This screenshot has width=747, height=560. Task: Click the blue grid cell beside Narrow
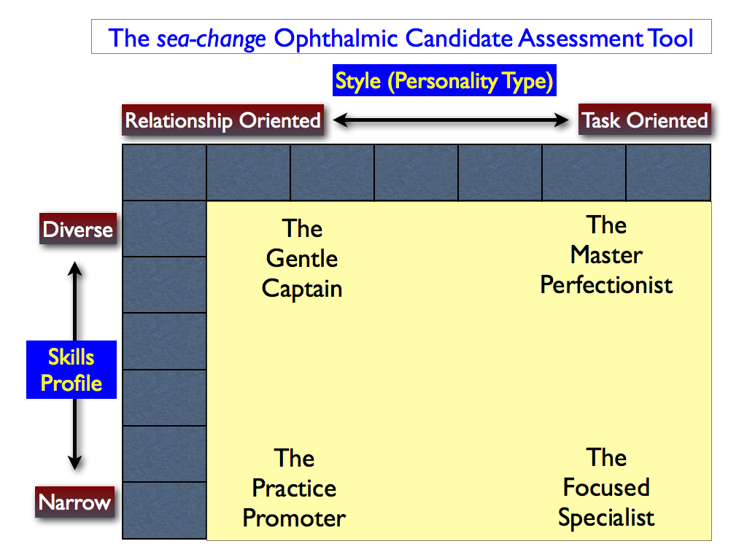(x=164, y=510)
